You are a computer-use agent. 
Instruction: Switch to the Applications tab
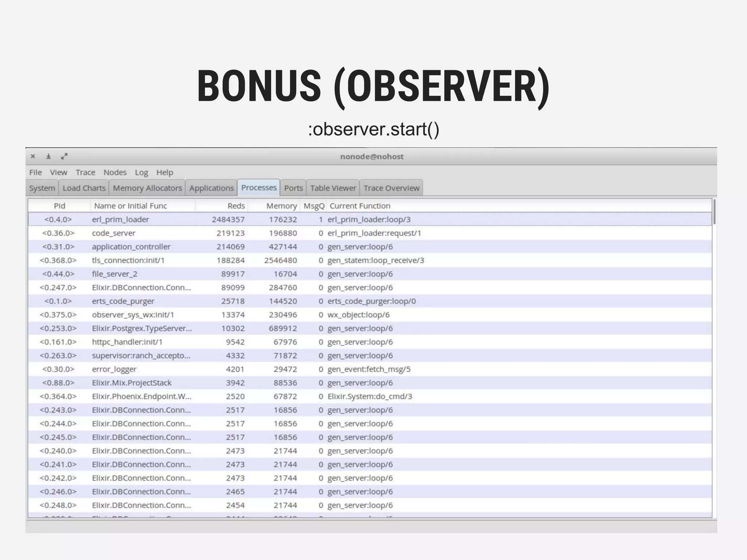[x=212, y=188]
